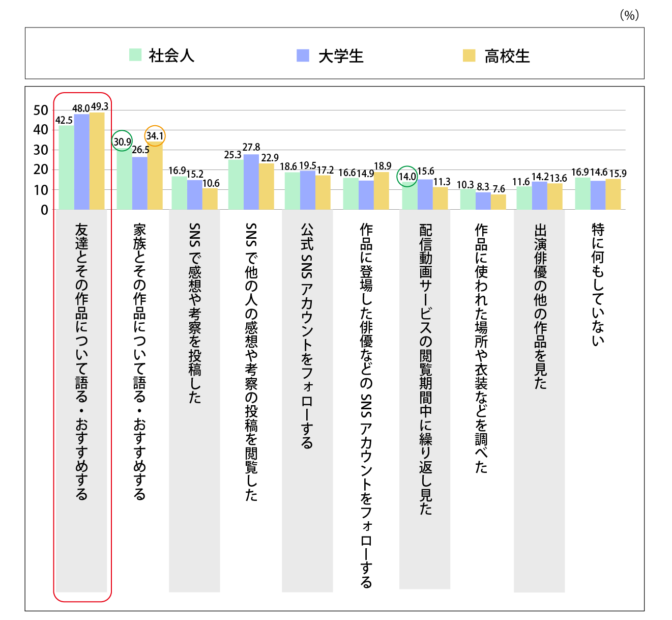
Task: Click the 7.6 value label
Action: [x=499, y=189]
